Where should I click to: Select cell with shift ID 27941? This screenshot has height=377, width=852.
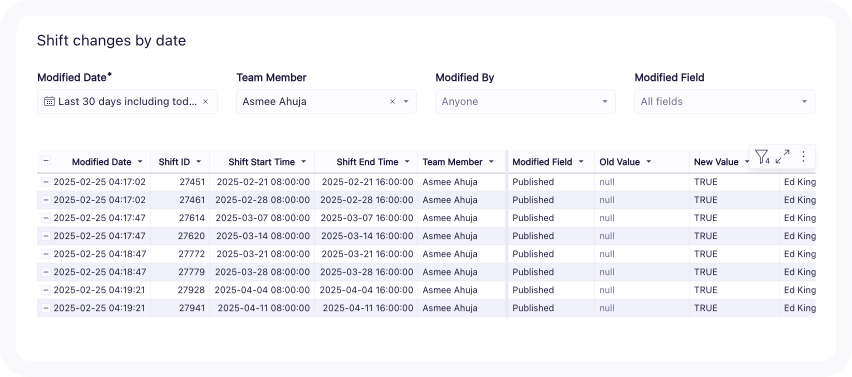pos(180,308)
